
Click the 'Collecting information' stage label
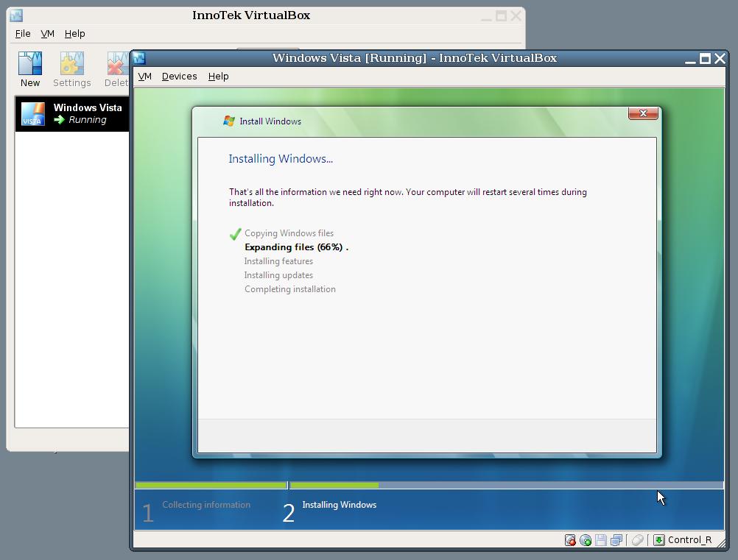(x=206, y=505)
